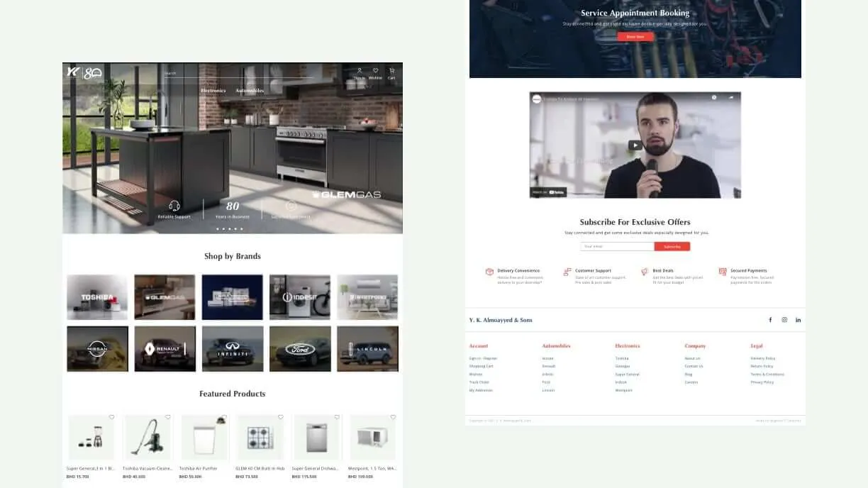Open the Instagram icon in the footer
868x488 pixels.
tap(784, 319)
